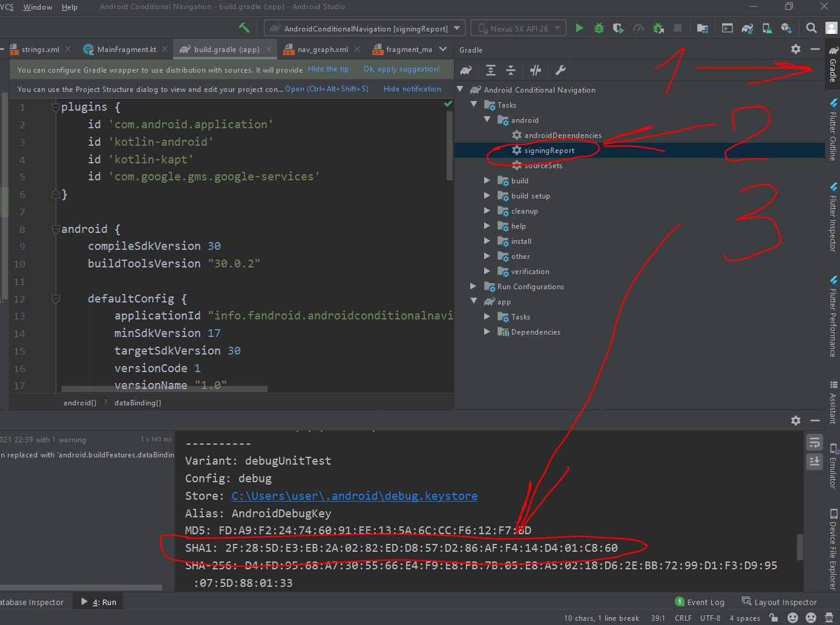This screenshot has height=625, width=840.
Task: Click the Profile app gauge icon
Action: [x=638, y=28]
